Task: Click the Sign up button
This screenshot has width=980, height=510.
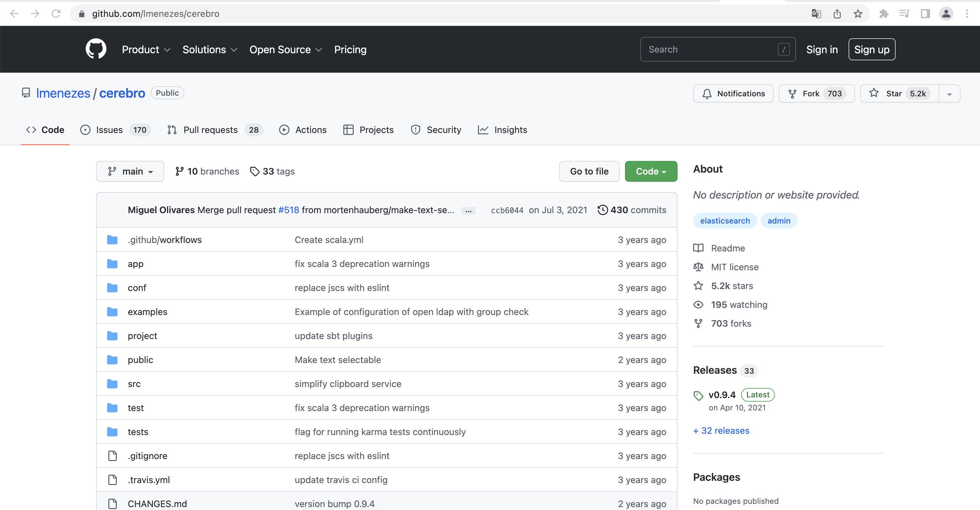Action: (872, 49)
